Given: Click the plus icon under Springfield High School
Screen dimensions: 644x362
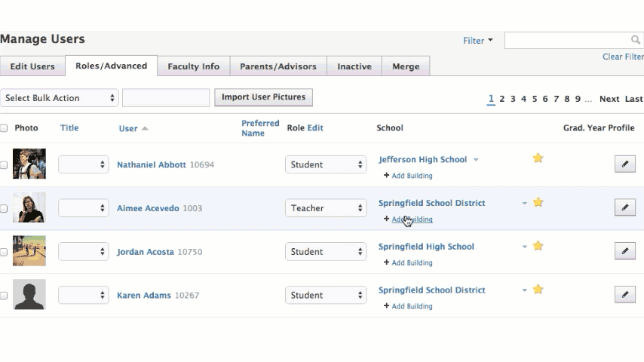Looking at the screenshot, I should coord(387,262).
